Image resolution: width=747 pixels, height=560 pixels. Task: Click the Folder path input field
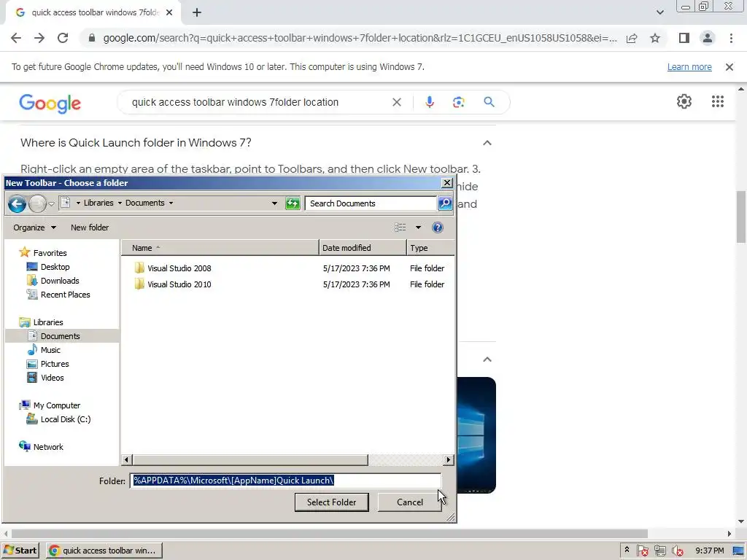point(285,481)
